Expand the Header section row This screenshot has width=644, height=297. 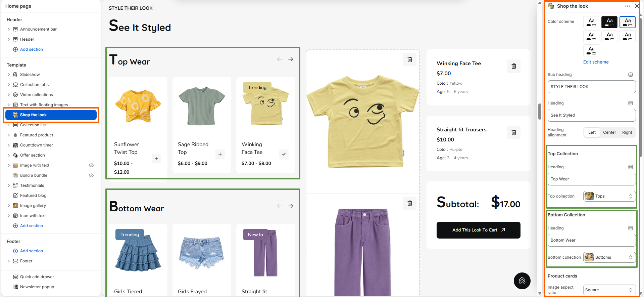[x=9, y=39]
